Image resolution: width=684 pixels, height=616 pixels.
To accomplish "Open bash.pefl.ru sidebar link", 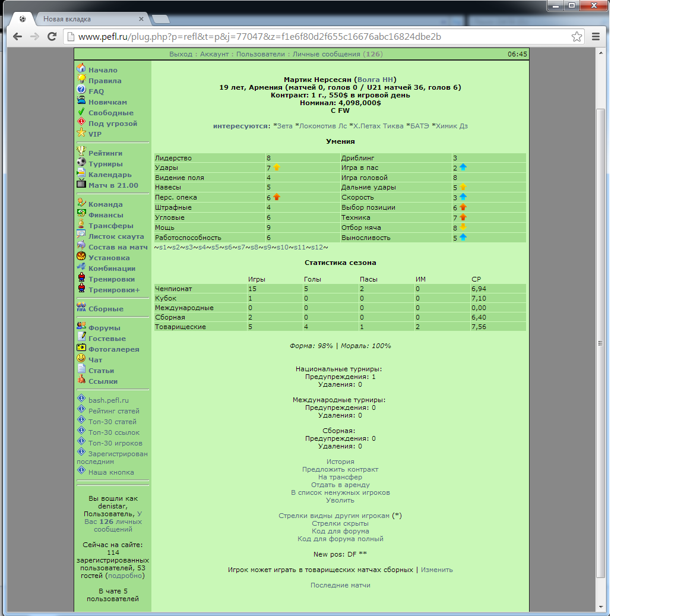I will point(109,400).
